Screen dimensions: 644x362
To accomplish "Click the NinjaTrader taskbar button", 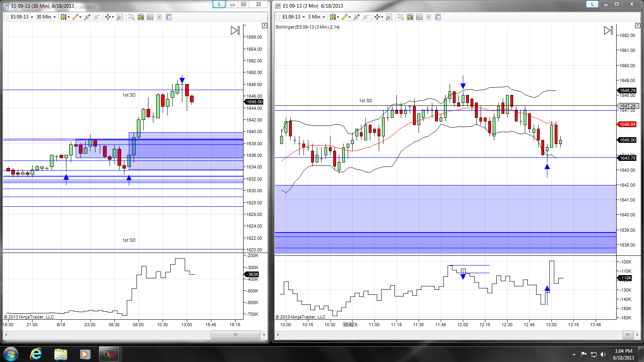I will click(x=109, y=354).
